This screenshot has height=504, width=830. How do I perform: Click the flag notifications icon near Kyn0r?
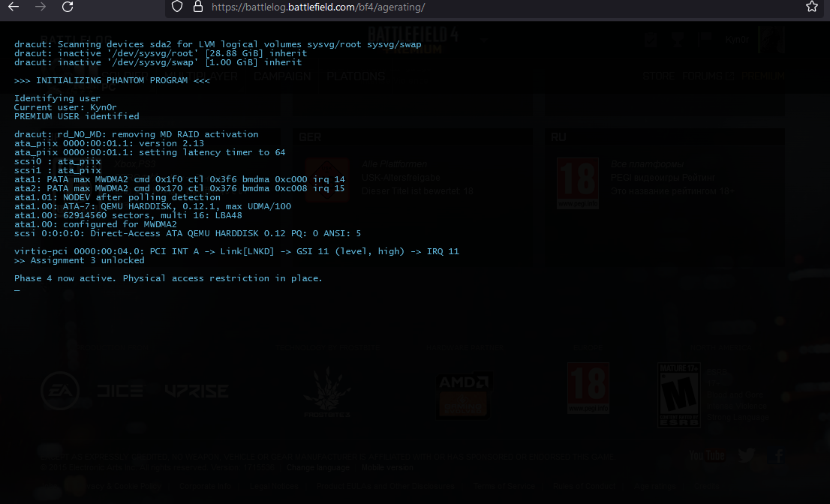[x=705, y=39]
